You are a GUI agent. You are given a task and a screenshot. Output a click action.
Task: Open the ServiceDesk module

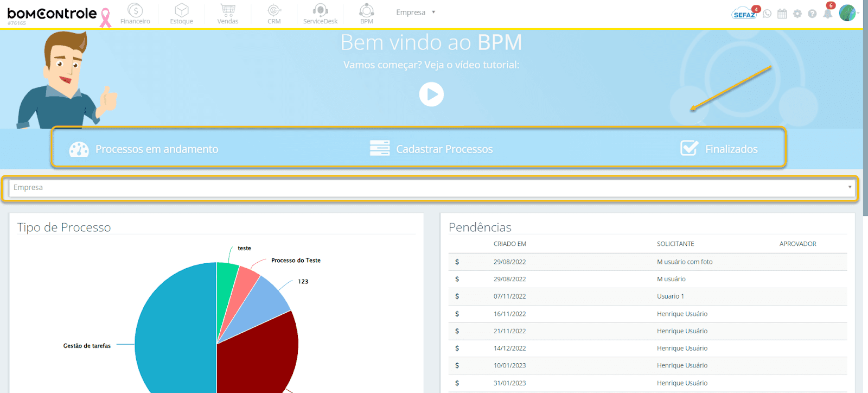click(320, 14)
